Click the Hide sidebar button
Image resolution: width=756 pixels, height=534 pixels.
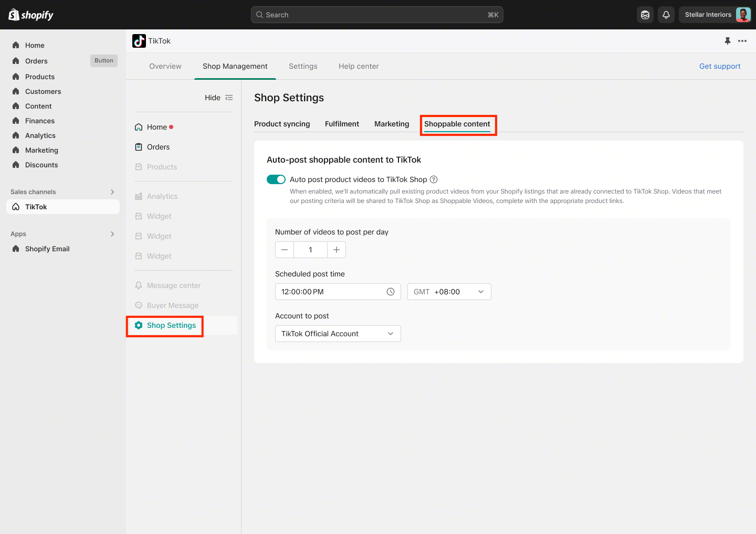[218, 98]
